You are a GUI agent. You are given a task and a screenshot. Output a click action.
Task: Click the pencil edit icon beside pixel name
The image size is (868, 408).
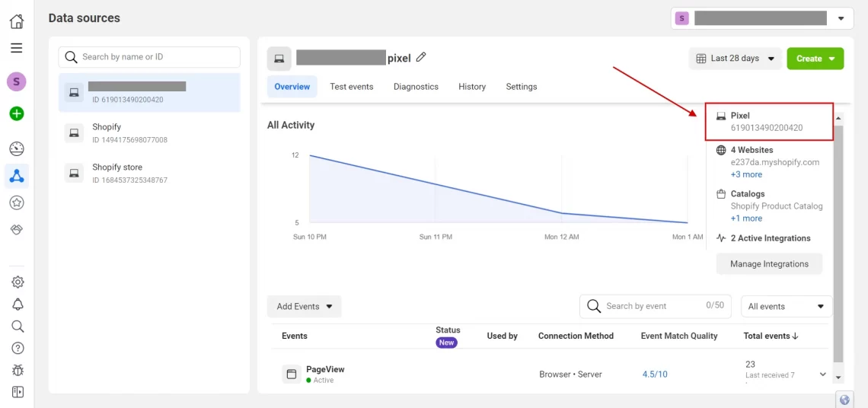[421, 58]
